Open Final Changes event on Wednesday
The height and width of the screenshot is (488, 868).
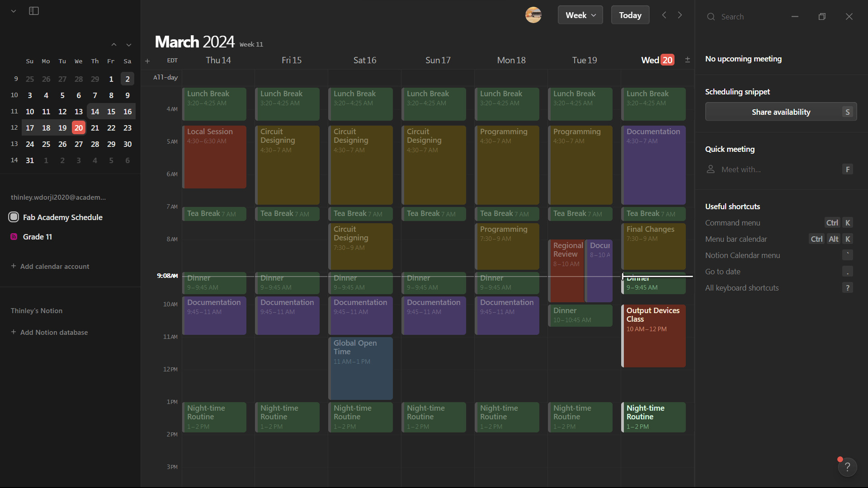click(x=654, y=246)
